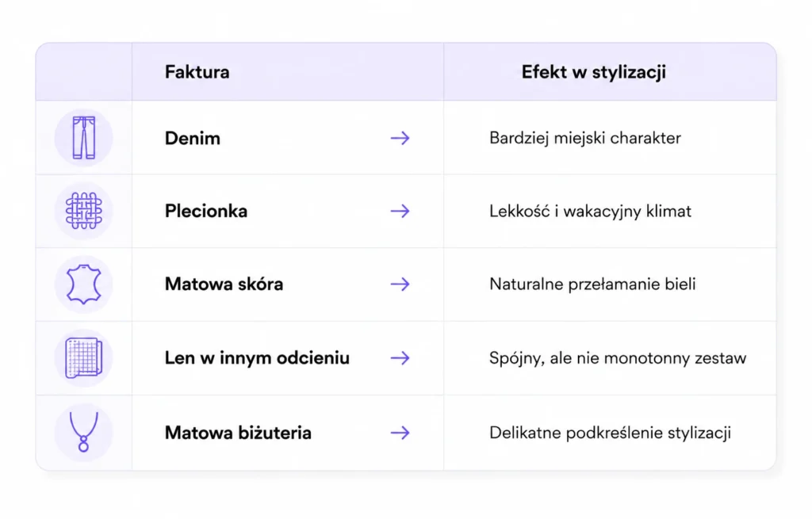Click the Bardziej miejski charakter text

click(x=585, y=138)
